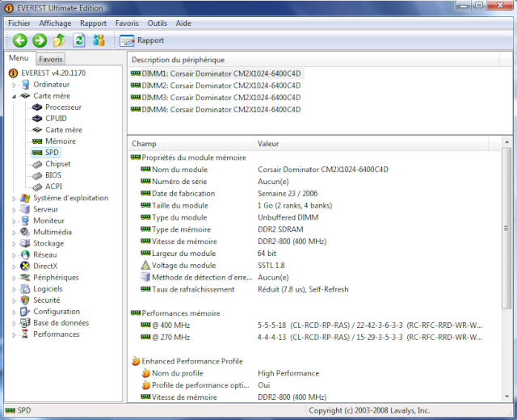Expand the Système d'exploitation node

pyautogui.click(x=14, y=199)
